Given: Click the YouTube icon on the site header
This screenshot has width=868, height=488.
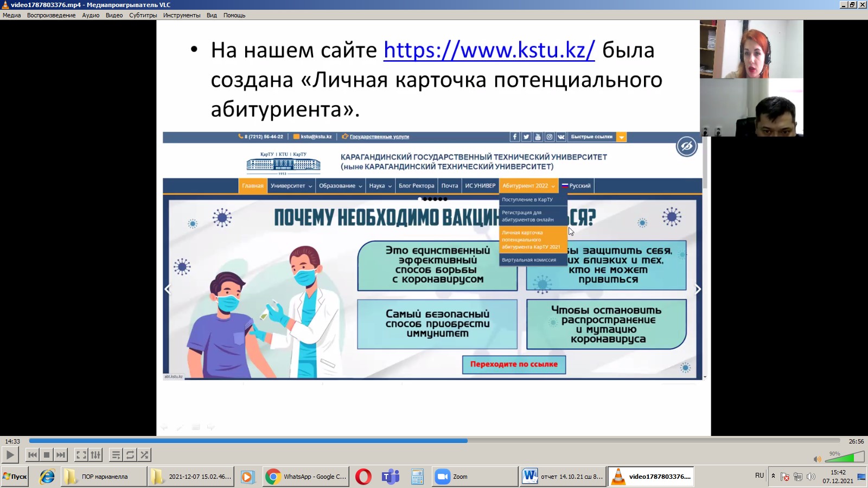Looking at the screenshot, I should click(538, 137).
